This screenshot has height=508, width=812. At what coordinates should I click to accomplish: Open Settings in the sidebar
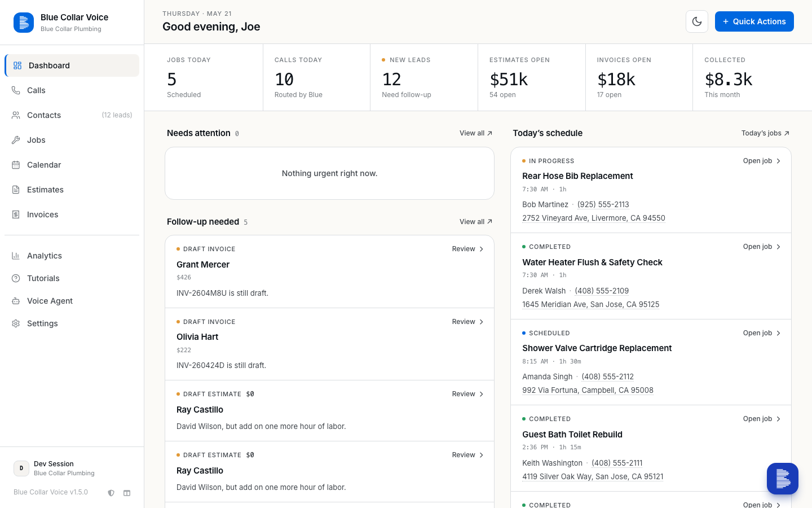pyautogui.click(x=72, y=323)
